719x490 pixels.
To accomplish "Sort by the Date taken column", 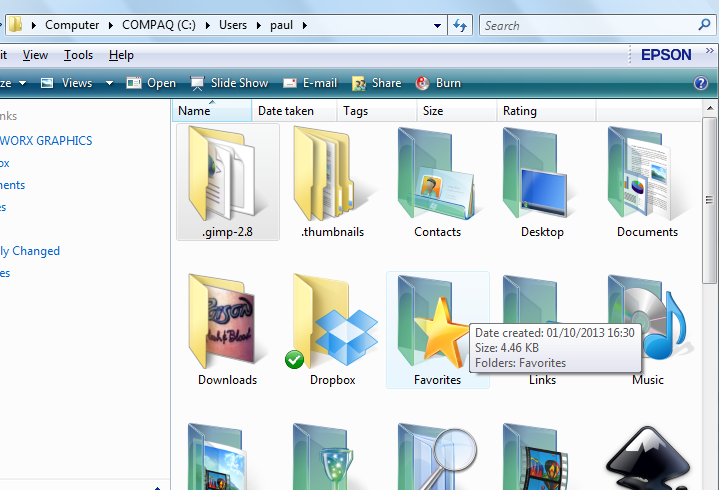I will pyautogui.click(x=294, y=111).
